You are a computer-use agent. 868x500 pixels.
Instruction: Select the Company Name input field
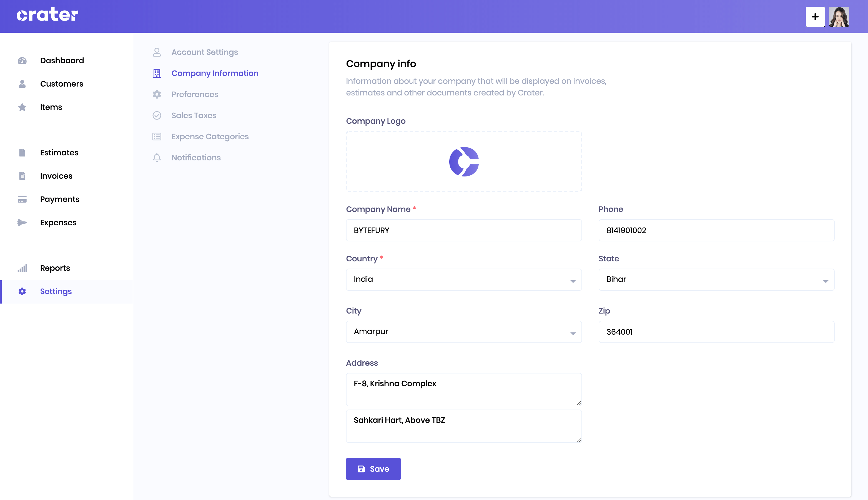[464, 230]
